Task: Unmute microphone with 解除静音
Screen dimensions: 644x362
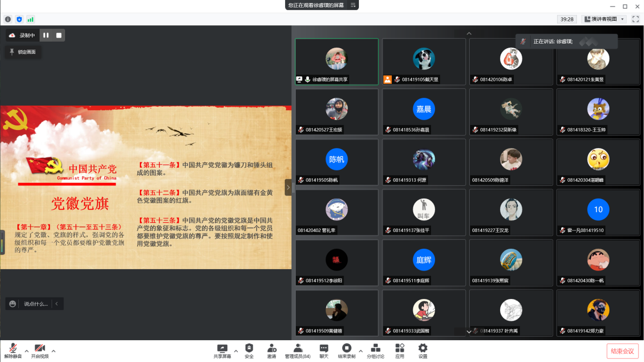Action: click(13, 351)
